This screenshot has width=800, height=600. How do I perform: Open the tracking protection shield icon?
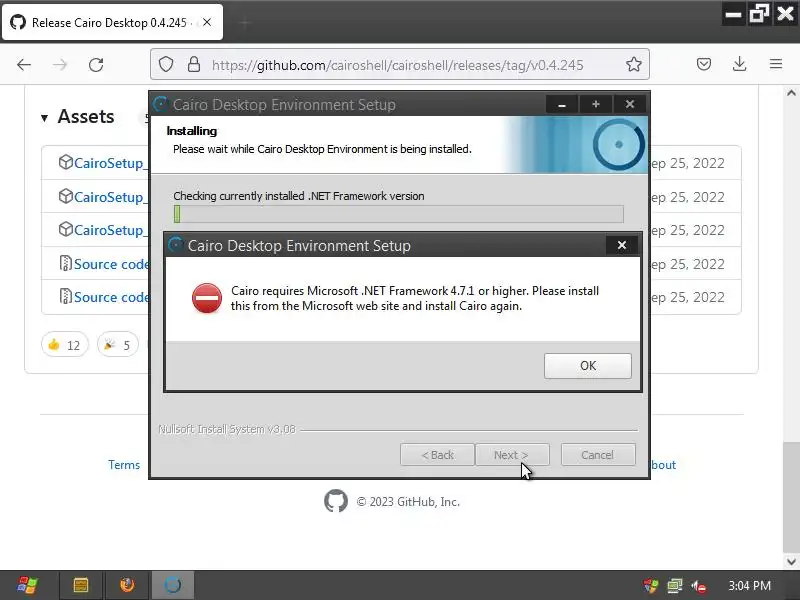click(166, 64)
